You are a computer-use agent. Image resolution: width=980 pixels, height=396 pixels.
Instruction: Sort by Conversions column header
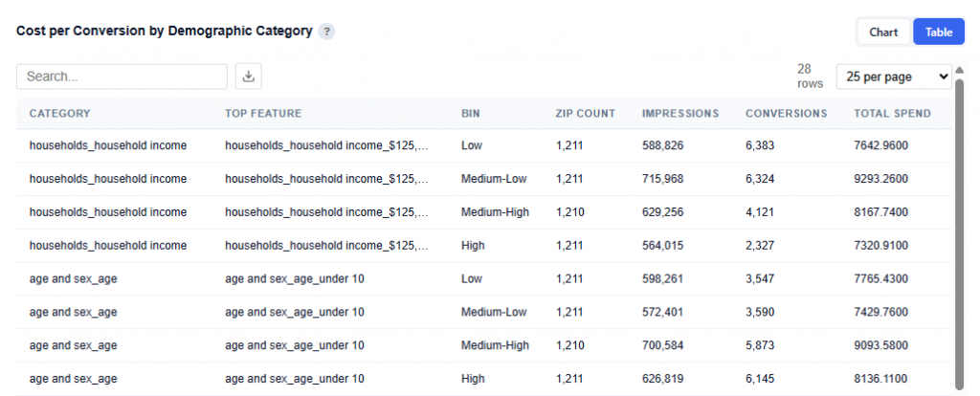tap(786, 113)
